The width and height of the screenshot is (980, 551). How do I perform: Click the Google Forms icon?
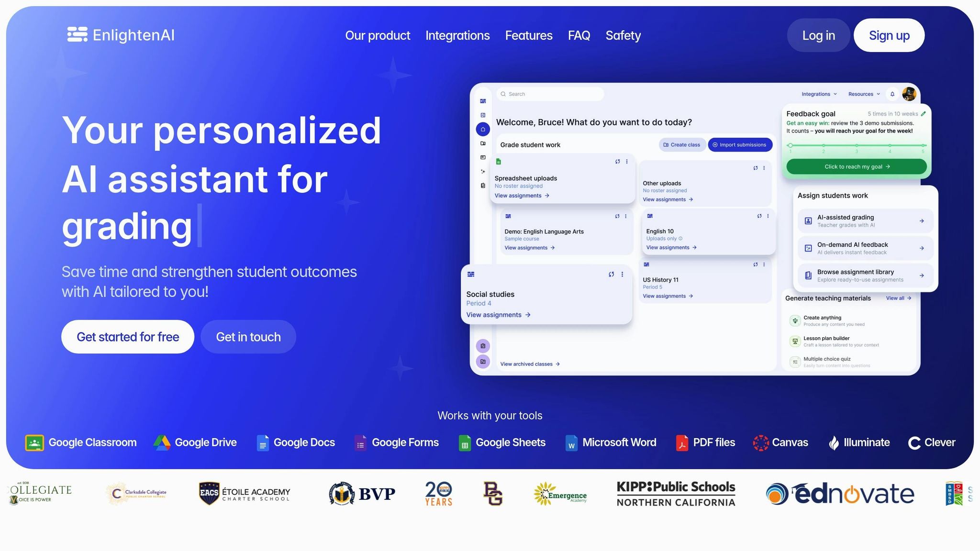point(360,443)
